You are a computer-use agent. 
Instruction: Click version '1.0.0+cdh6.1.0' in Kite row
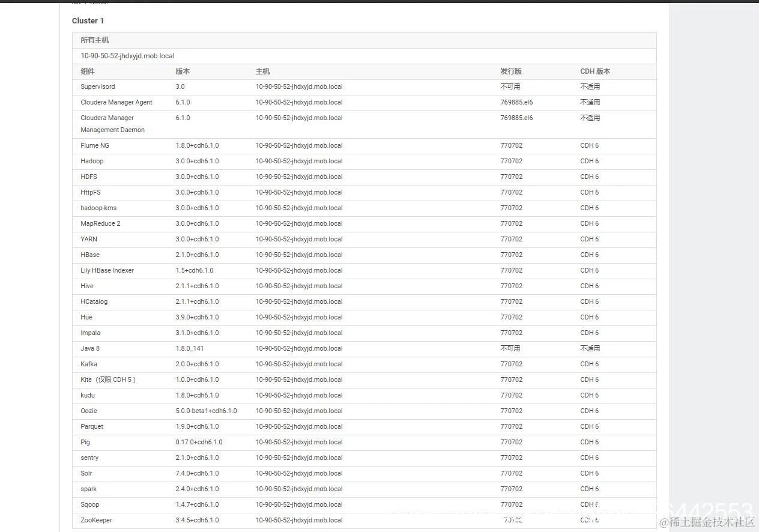(x=197, y=380)
